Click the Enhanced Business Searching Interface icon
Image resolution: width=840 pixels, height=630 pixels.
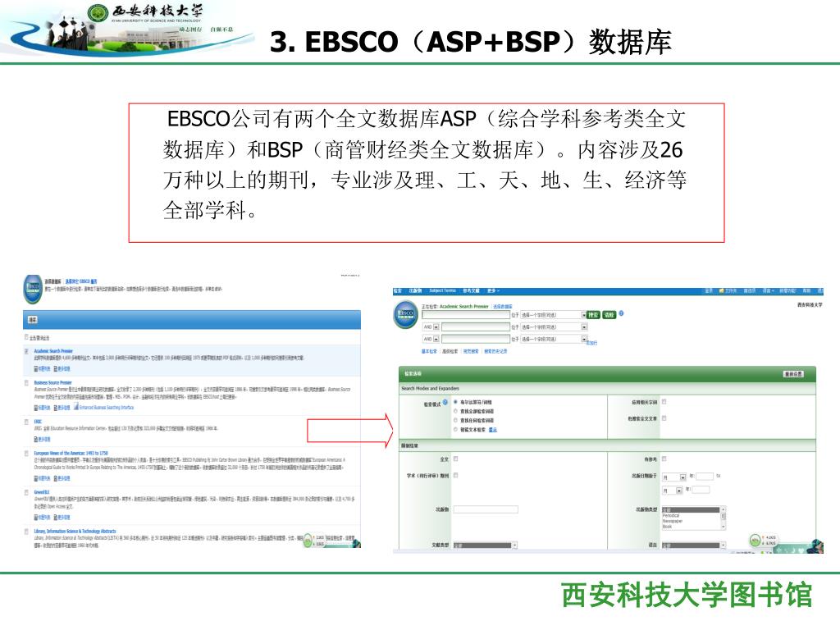(76, 407)
